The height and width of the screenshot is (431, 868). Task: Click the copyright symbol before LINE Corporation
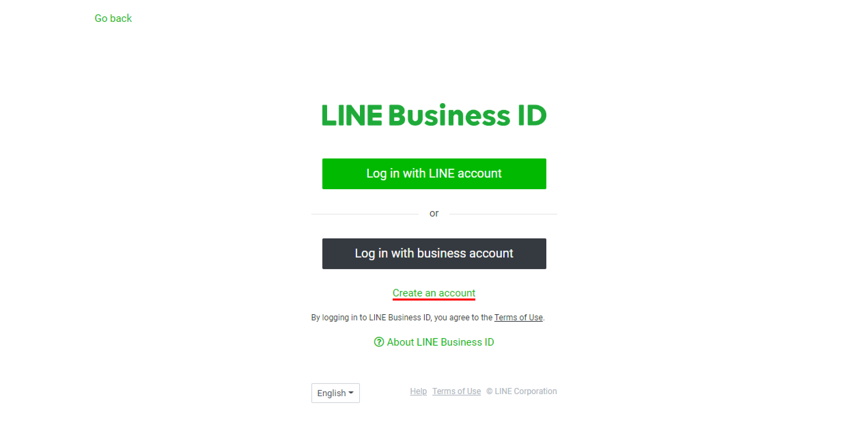489,391
